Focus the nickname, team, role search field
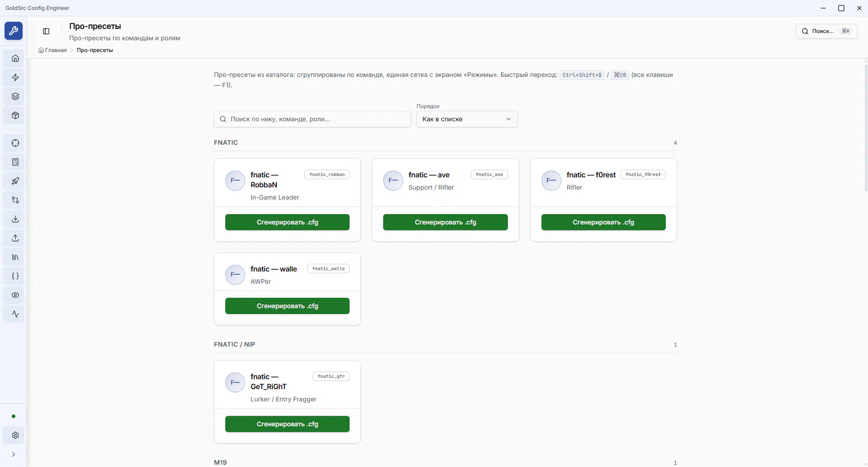 pyautogui.click(x=313, y=119)
